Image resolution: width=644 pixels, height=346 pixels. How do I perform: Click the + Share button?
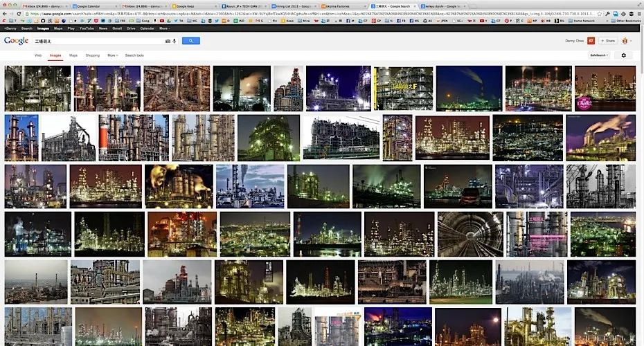(x=608, y=41)
